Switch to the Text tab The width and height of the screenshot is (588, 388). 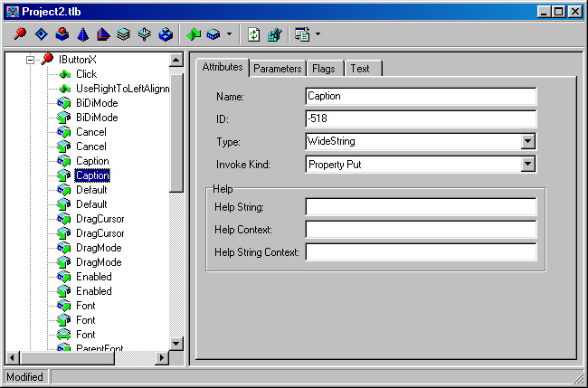coord(360,69)
